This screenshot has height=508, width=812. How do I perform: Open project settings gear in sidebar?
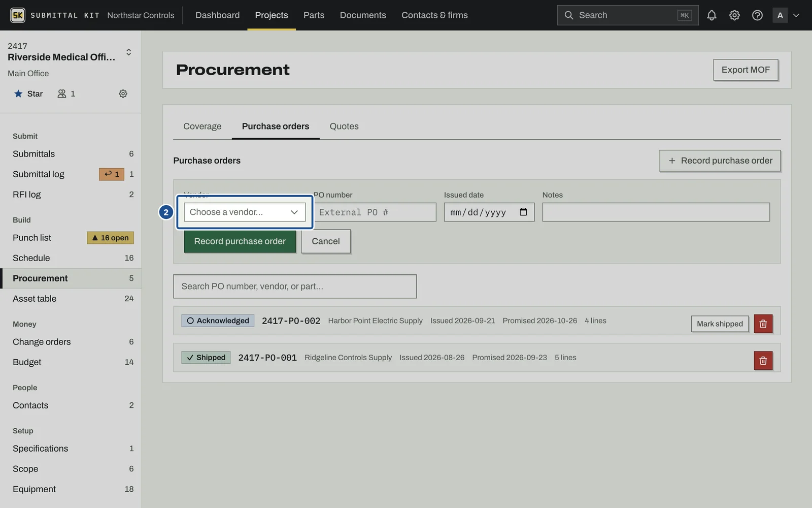pyautogui.click(x=123, y=93)
